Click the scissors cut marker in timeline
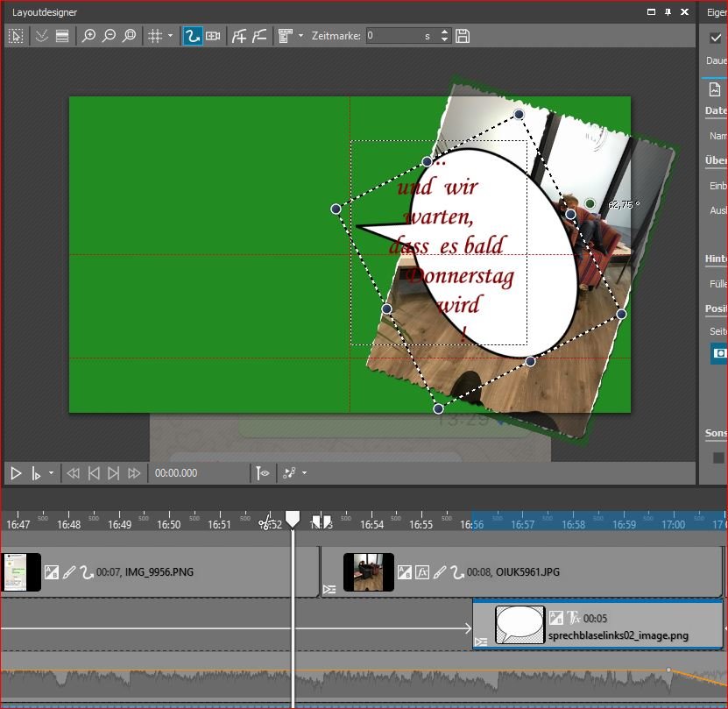This screenshot has width=728, height=709. point(265,524)
